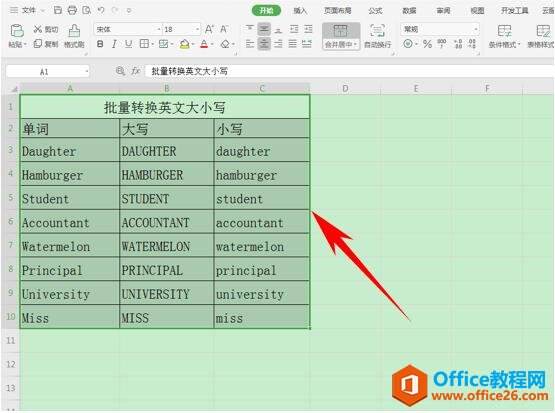This screenshot has width=555, height=413.
Task: Click the zoom magnifier beside fx
Action: coord(120,71)
